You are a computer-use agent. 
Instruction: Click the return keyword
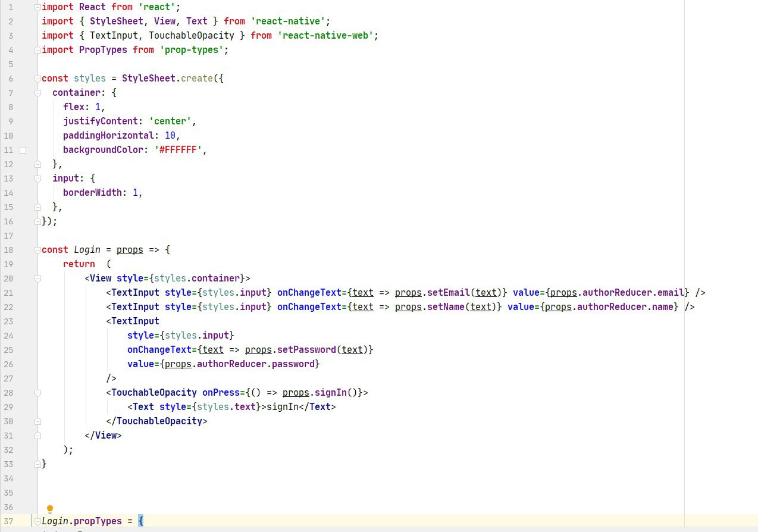click(79, 264)
